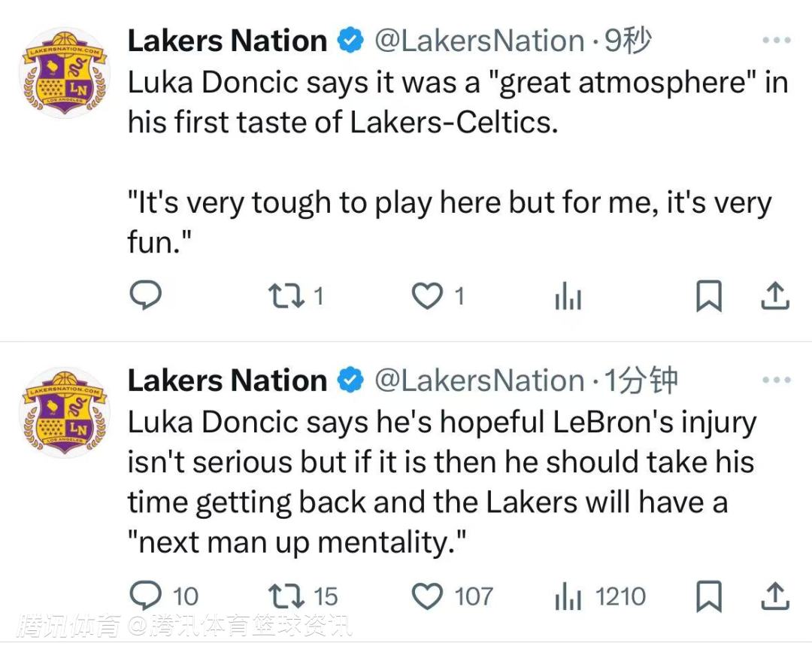Reply to the Lakers-Celtics atmosphere tweet
This screenshot has height=652, width=812.
click(x=146, y=297)
